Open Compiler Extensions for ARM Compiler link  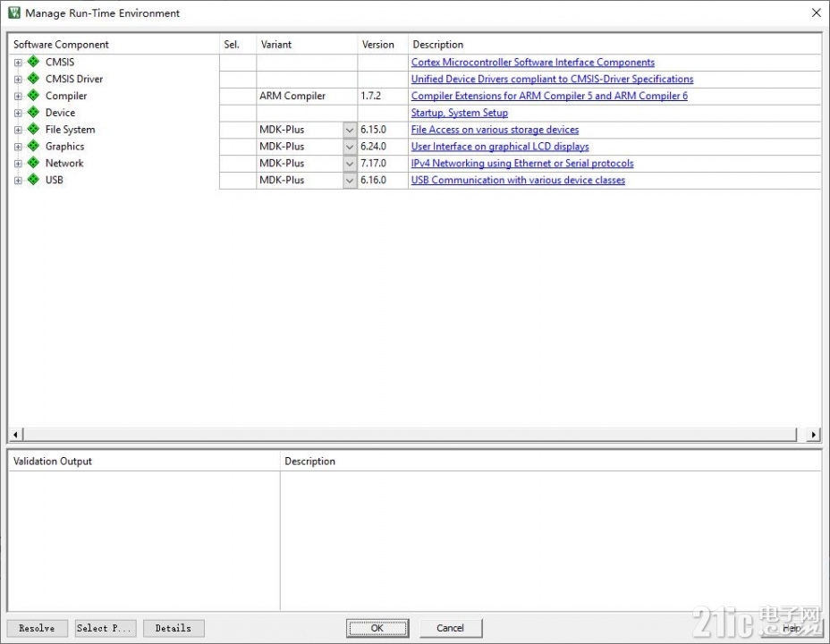tap(549, 96)
